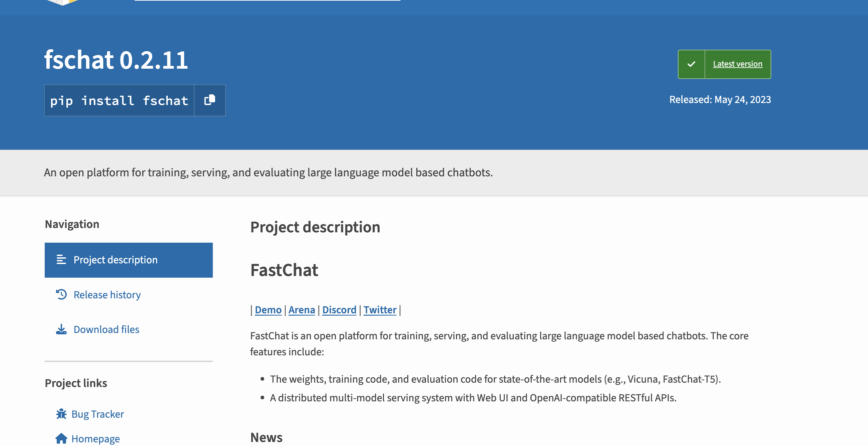Visit the Twitter link

pos(380,310)
